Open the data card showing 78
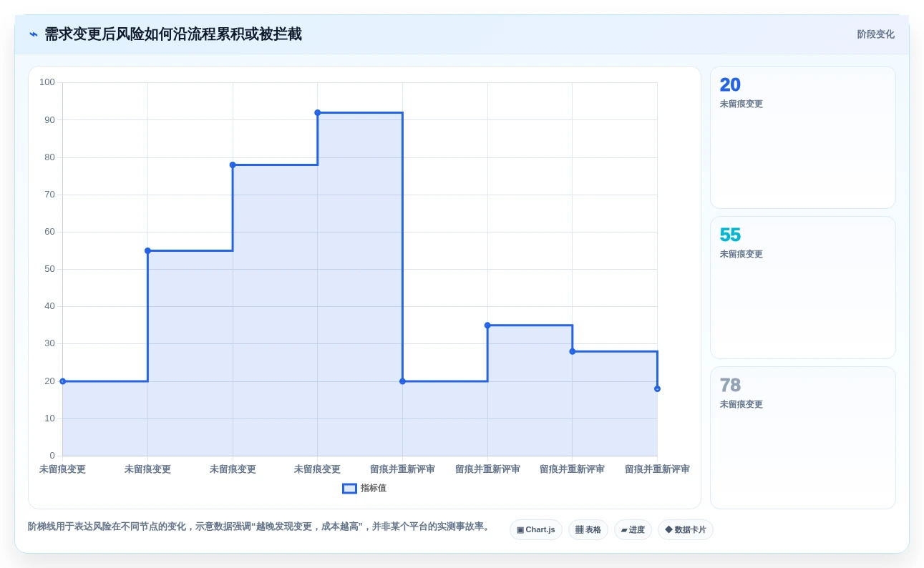 tap(802, 438)
